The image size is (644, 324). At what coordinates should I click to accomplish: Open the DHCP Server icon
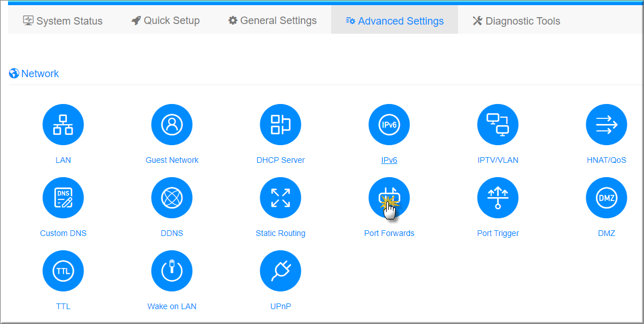point(280,125)
